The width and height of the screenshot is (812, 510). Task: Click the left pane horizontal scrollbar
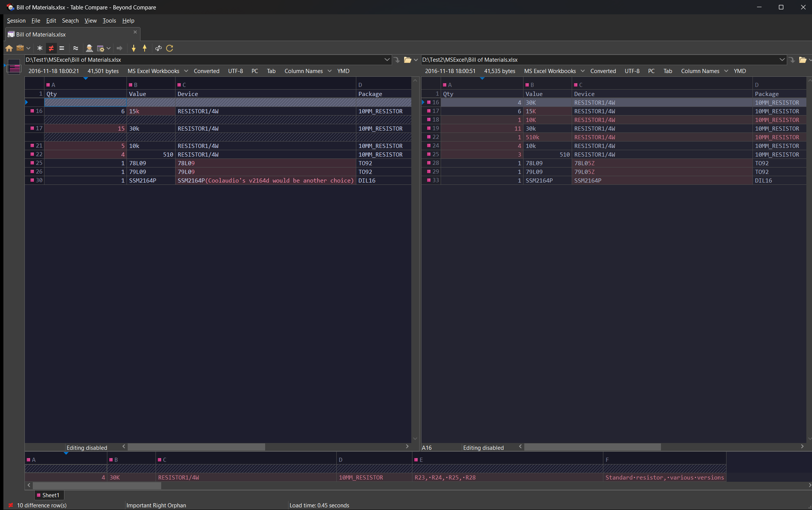[x=196, y=447]
